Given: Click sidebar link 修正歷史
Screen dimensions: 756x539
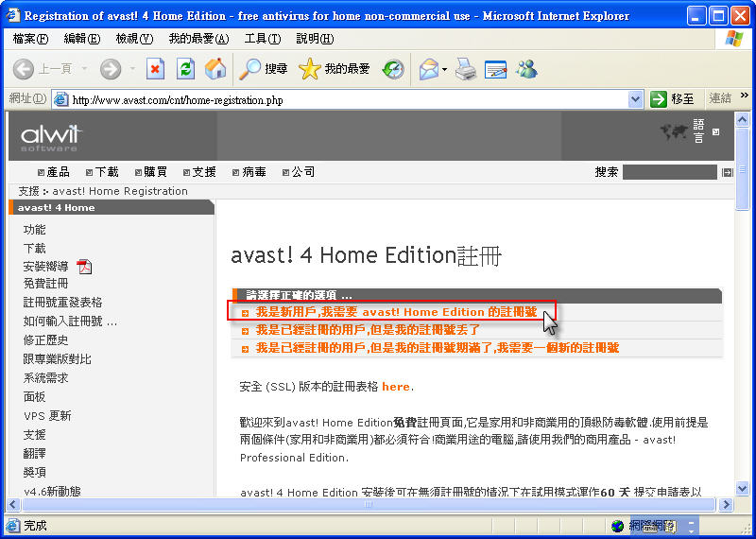Looking at the screenshot, I should click(45, 340).
